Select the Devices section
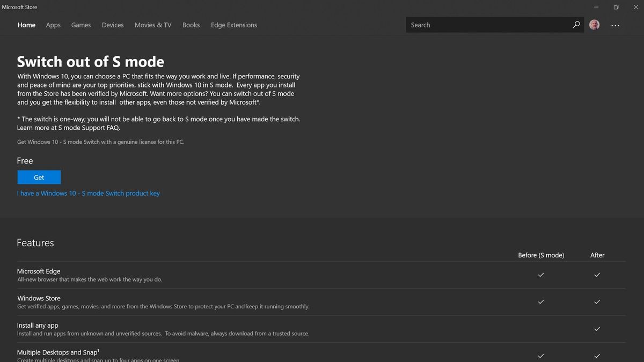Screen dimensions: 644x362 coord(113,25)
